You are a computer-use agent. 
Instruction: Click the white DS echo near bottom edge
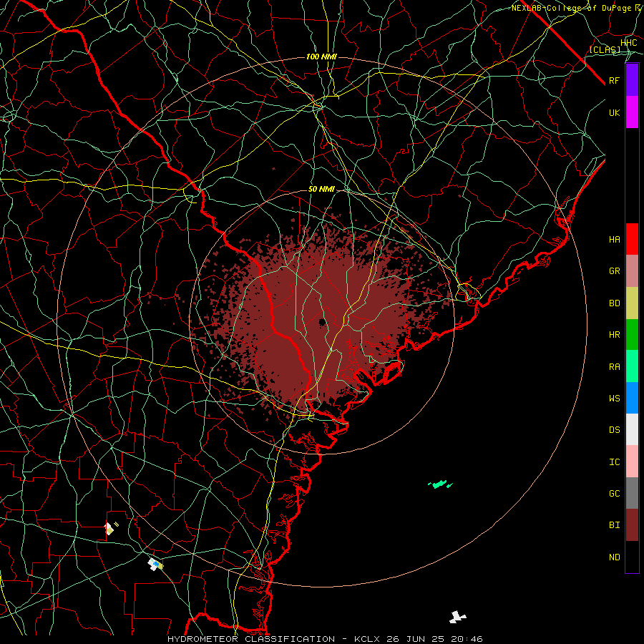[457, 617]
